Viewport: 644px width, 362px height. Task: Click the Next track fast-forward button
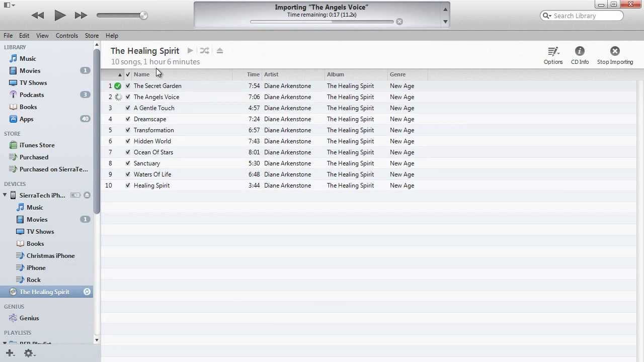[x=81, y=16]
